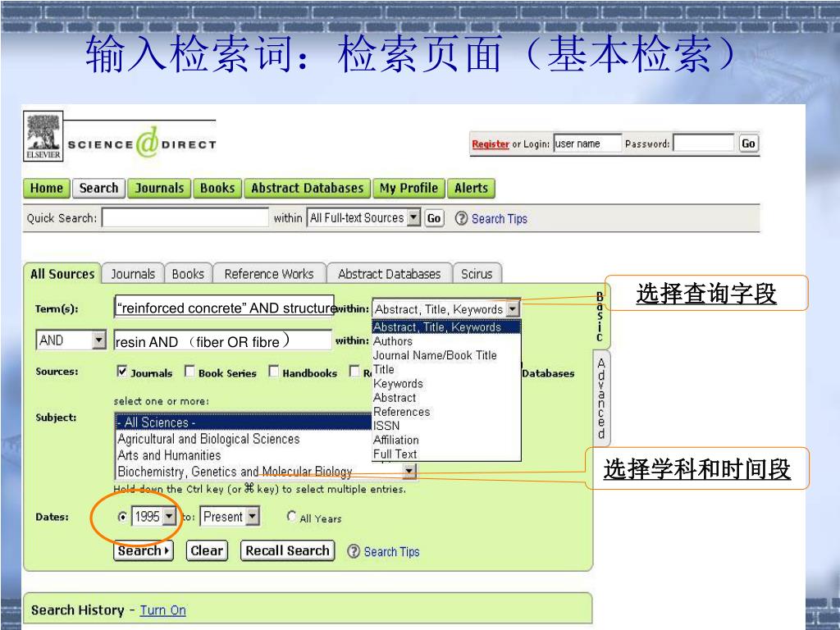Open Search Tips link beside Recall Search

pos(391,551)
